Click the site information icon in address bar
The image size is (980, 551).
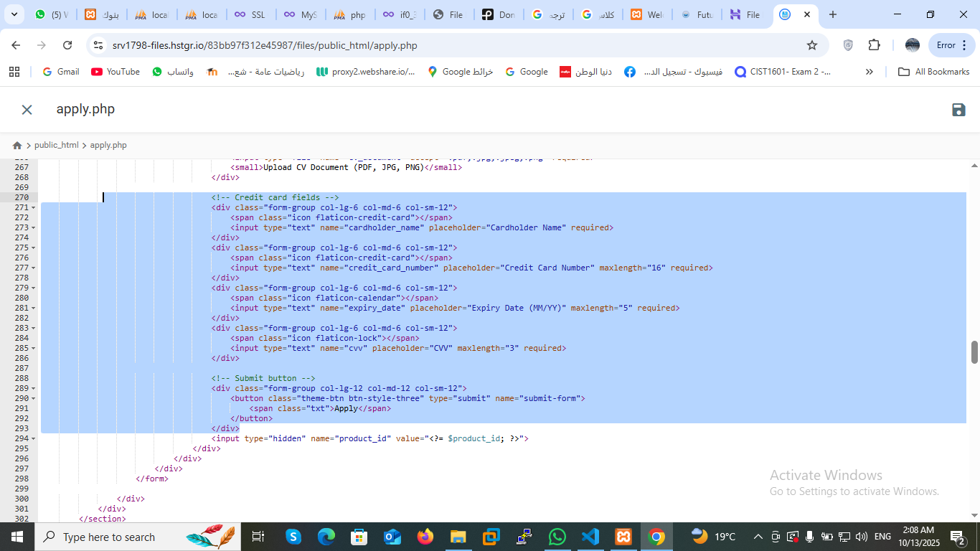[x=98, y=45]
